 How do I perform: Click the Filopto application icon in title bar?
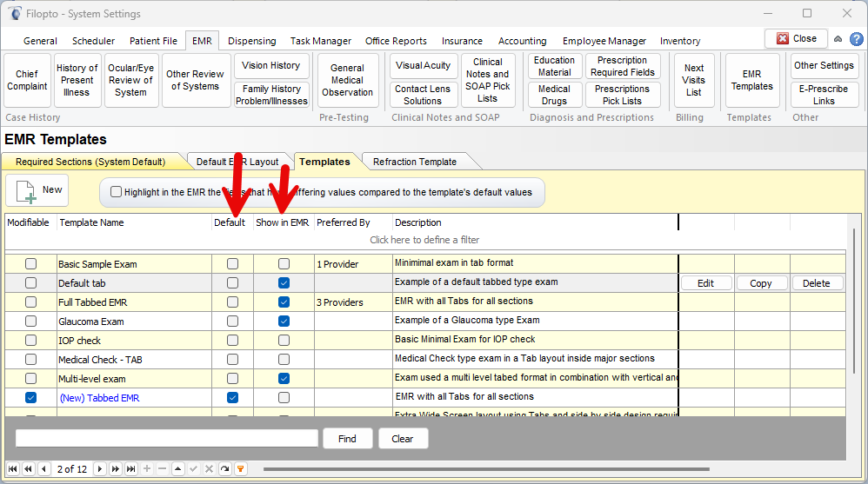15,13
